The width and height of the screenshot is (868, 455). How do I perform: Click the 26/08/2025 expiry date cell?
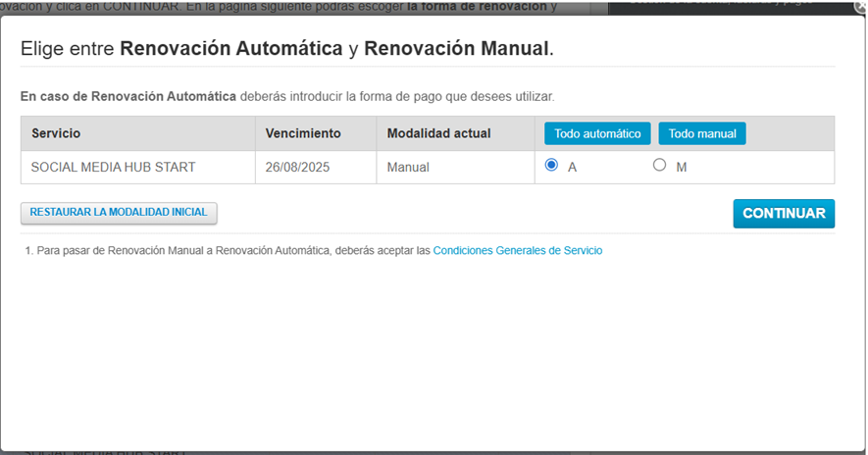[x=316, y=167]
